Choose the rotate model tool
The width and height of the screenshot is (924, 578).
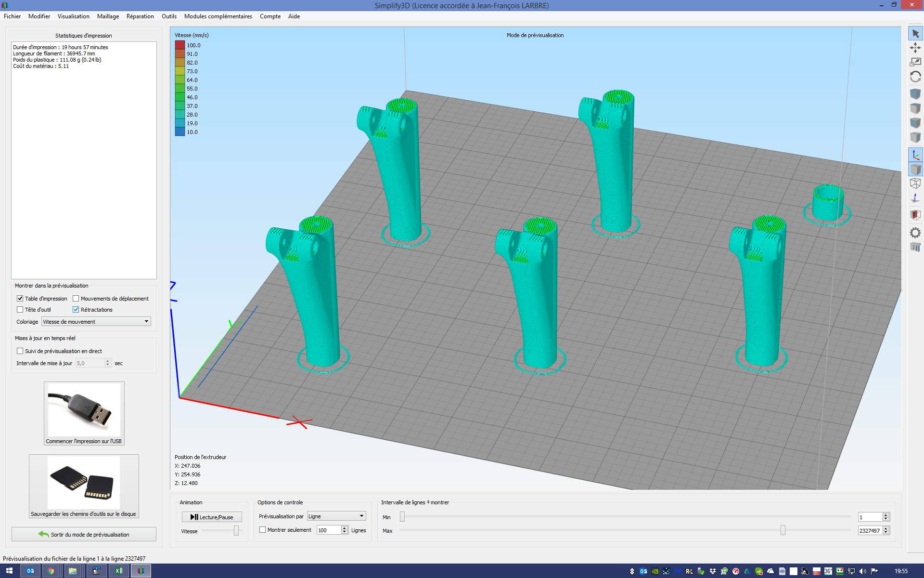(915, 77)
